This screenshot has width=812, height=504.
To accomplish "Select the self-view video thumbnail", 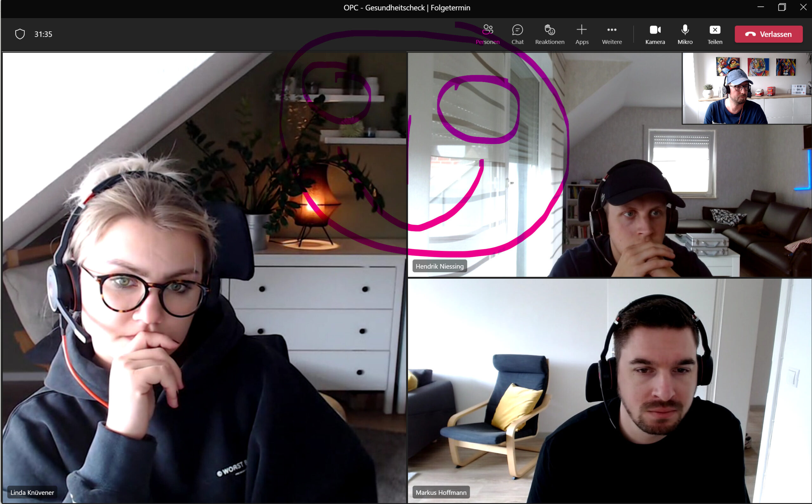I will tap(746, 88).
